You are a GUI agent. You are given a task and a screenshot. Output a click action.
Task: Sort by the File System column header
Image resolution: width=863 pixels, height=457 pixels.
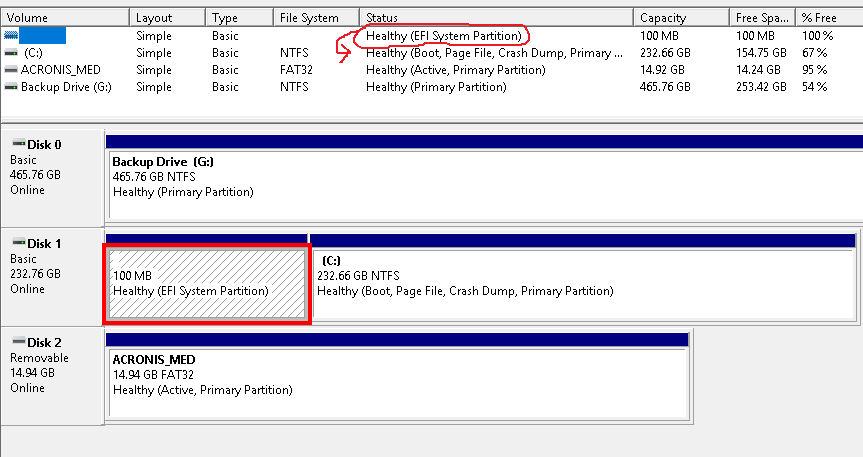pos(316,18)
